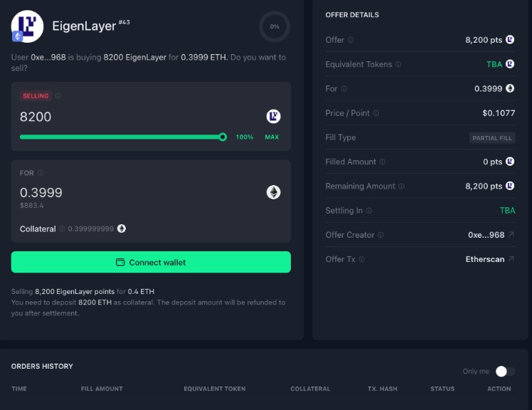Click the PARTIAL FILL type badge
The height and width of the screenshot is (410, 532).
click(492, 138)
